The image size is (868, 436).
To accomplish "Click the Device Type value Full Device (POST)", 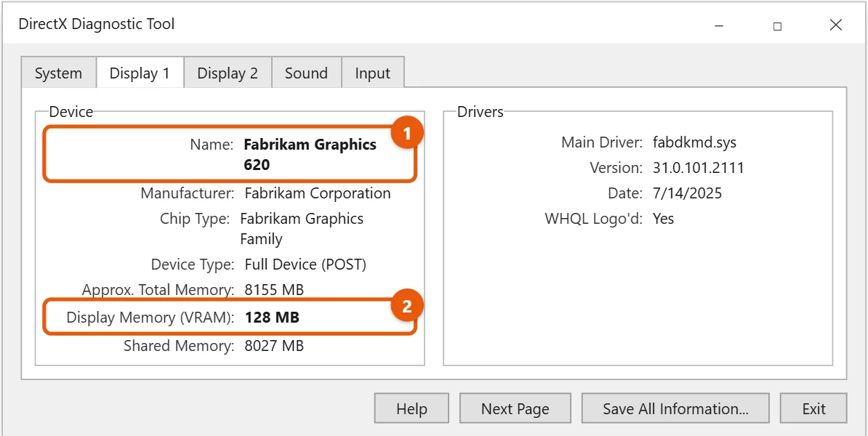I will pyautogui.click(x=305, y=265).
